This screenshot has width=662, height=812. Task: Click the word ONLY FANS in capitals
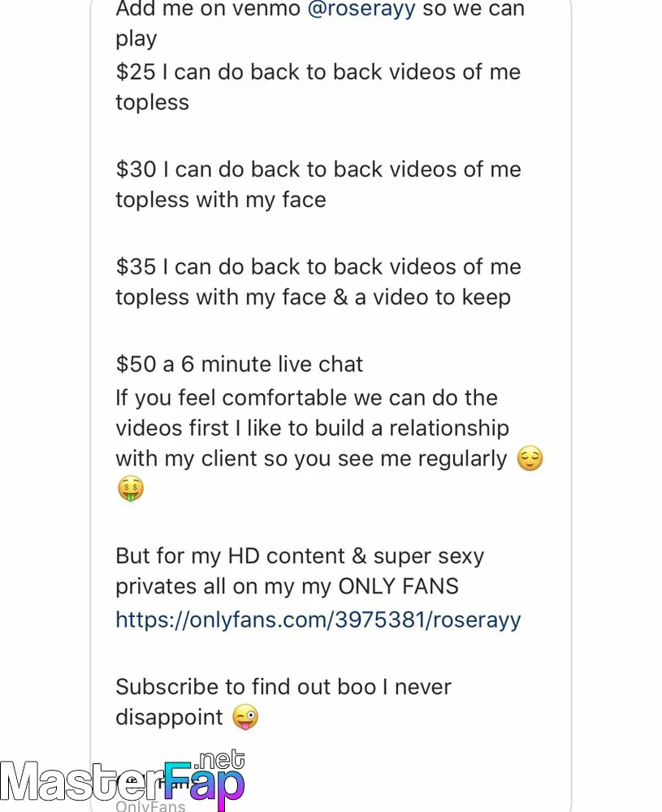[x=398, y=586]
